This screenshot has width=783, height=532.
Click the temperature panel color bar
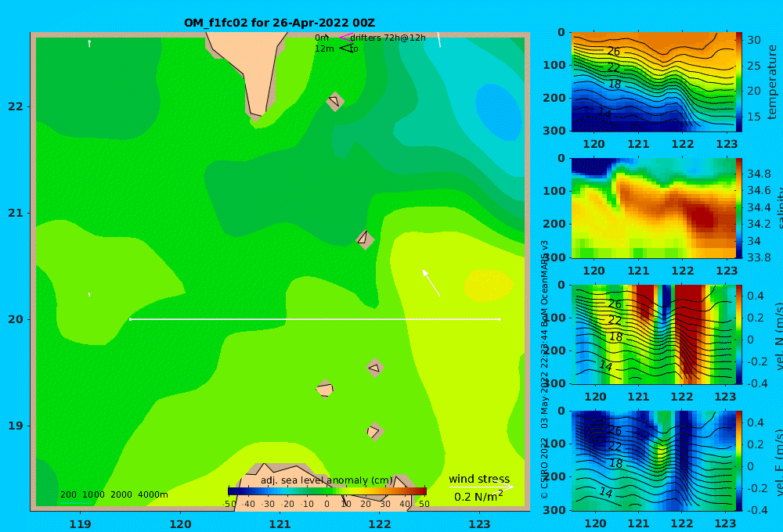738,82
